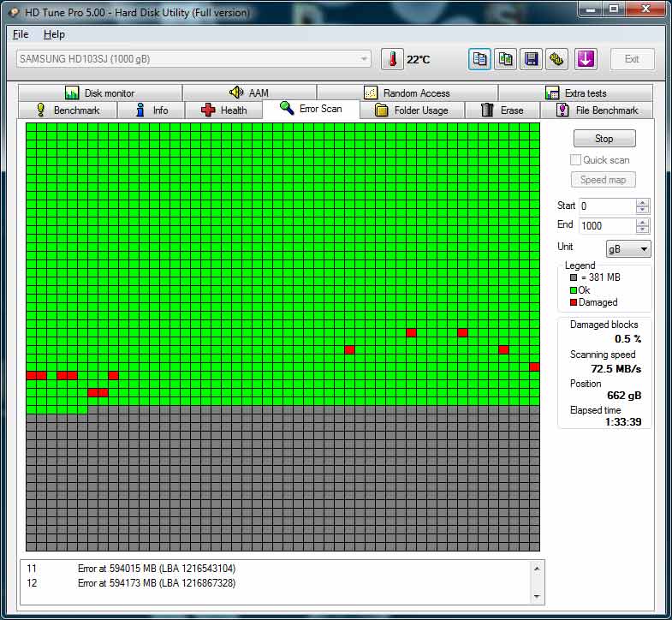Open the Health tab
672x620 pixels.
coord(223,110)
